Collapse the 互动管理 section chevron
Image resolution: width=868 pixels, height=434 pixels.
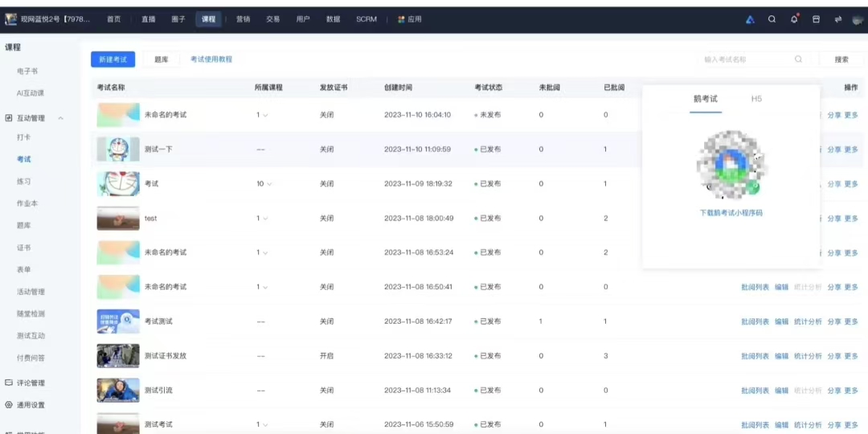click(61, 118)
